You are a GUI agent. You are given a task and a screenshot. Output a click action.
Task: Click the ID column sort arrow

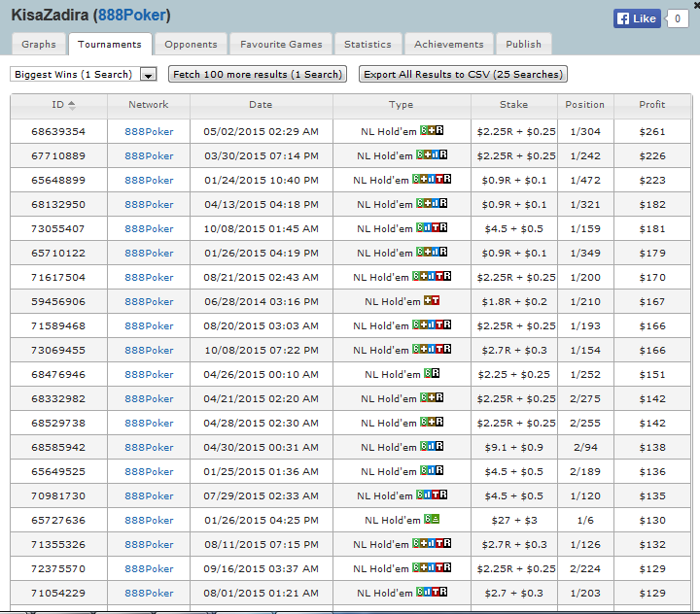[x=71, y=105]
